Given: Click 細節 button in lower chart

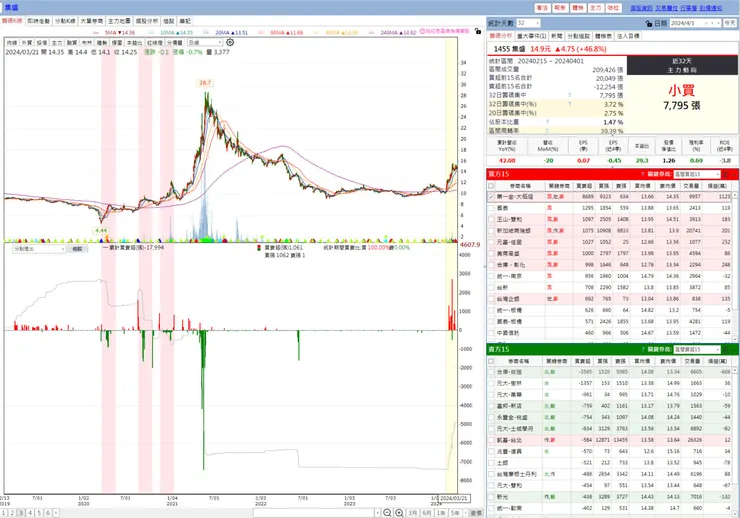Looking at the screenshot, I should click(x=77, y=249).
